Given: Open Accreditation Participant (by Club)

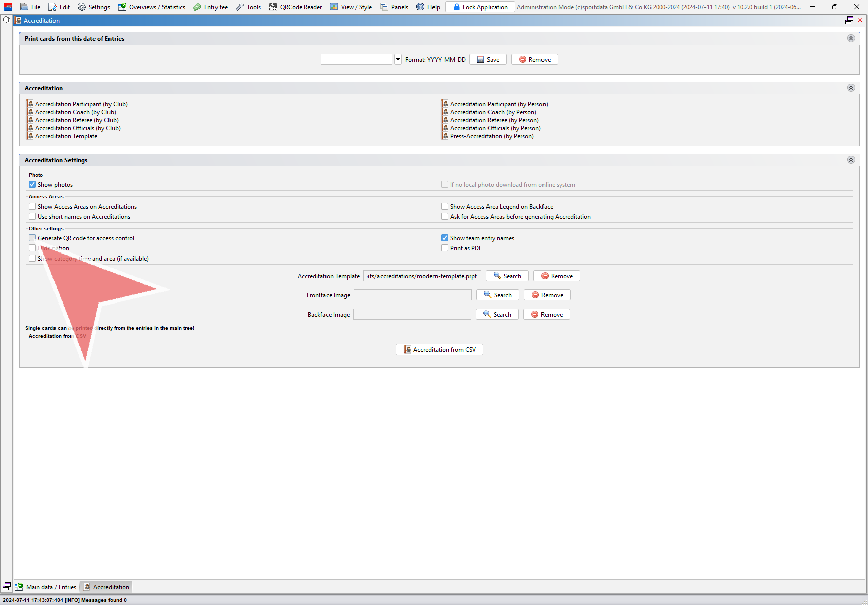Looking at the screenshot, I should (x=81, y=104).
